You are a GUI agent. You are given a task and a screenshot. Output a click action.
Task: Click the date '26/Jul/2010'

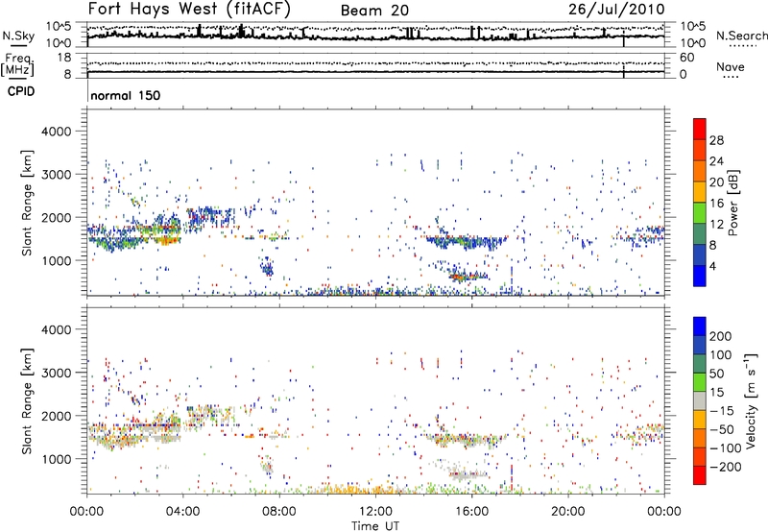coord(616,10)
